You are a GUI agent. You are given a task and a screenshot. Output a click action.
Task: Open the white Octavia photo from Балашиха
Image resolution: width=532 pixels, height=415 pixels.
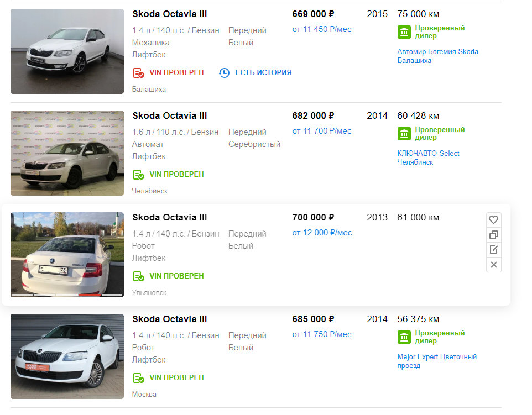click(x=67, y=51)
